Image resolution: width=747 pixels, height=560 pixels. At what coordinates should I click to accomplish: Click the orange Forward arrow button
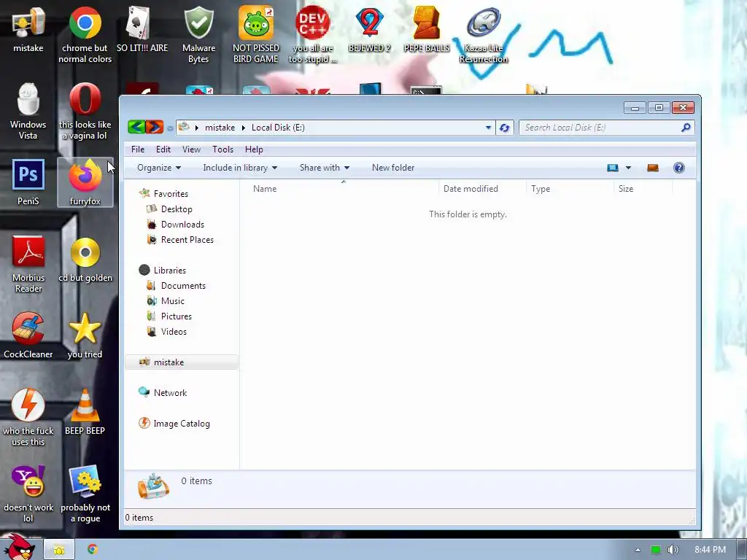(155, 127)
